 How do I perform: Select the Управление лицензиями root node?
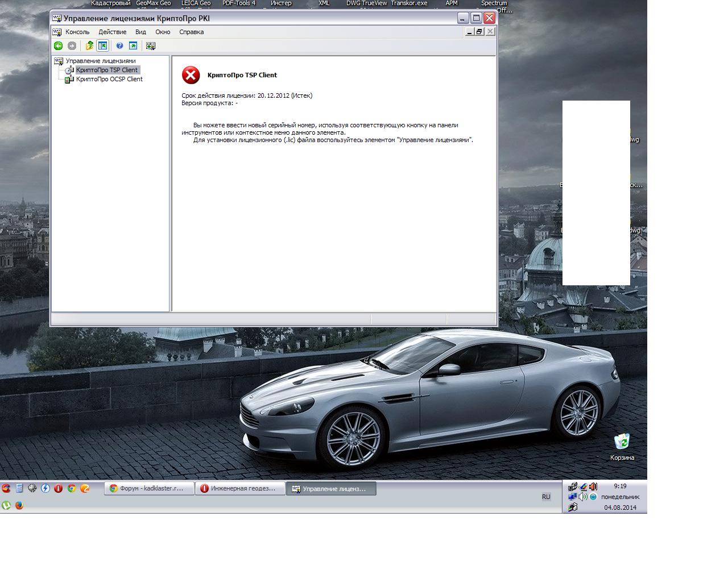click(100, 61)
